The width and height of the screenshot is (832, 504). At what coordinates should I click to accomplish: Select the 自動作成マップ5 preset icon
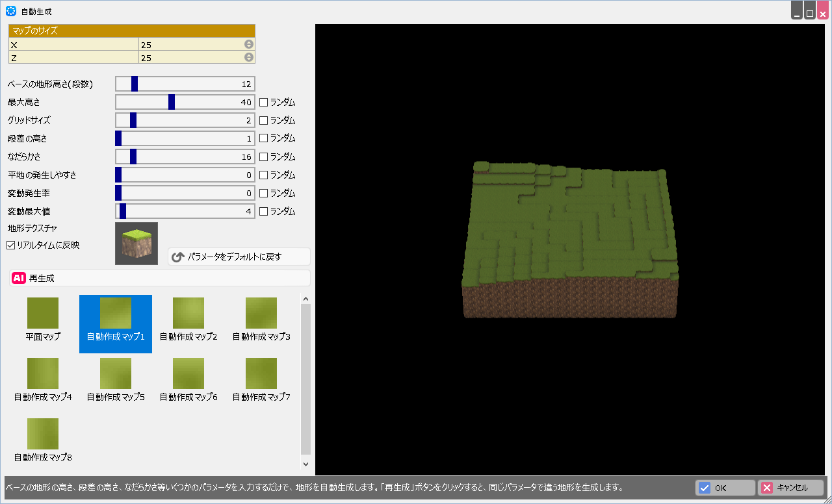coord(116,373)
